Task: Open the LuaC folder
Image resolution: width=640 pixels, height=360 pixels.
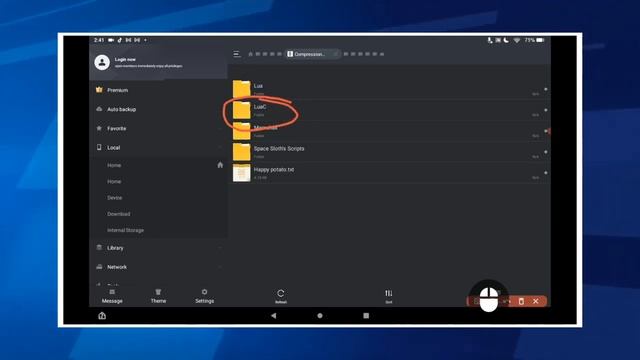Action: [390, 110]
